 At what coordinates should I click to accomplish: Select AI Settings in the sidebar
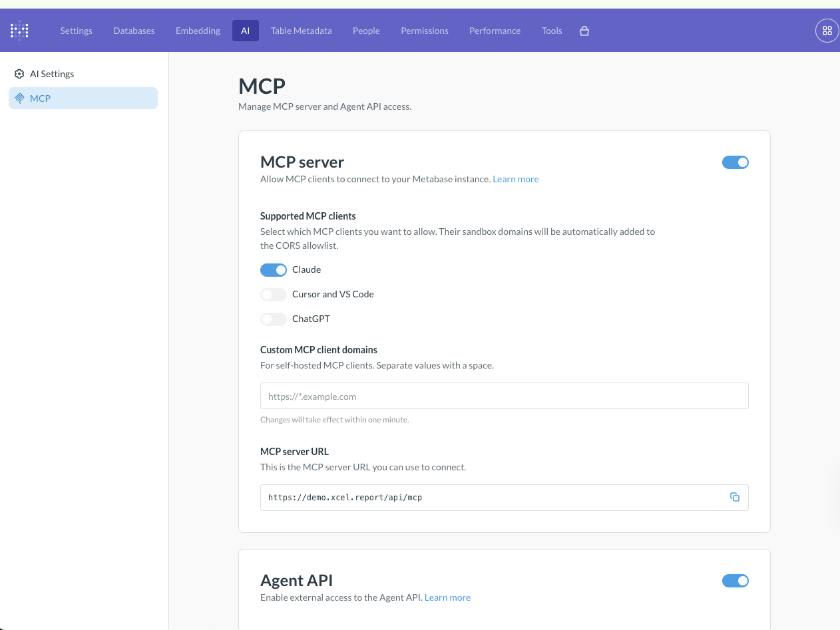(83, 74)
